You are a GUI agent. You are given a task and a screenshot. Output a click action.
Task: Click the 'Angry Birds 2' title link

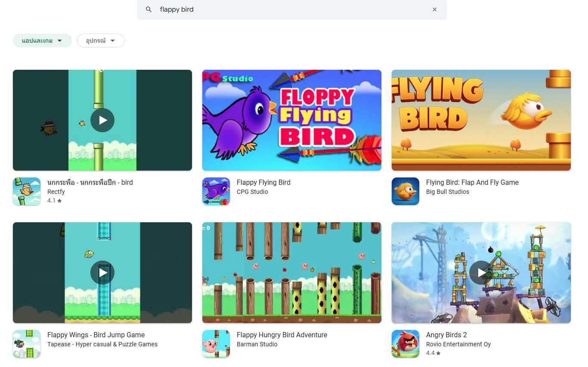tap(446, 335)
